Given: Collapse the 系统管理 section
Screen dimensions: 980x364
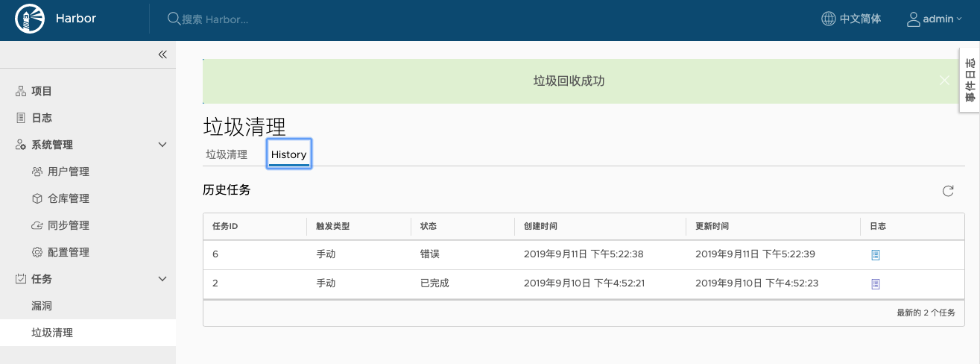Looking at the screenshot, I should coord(162,145).
